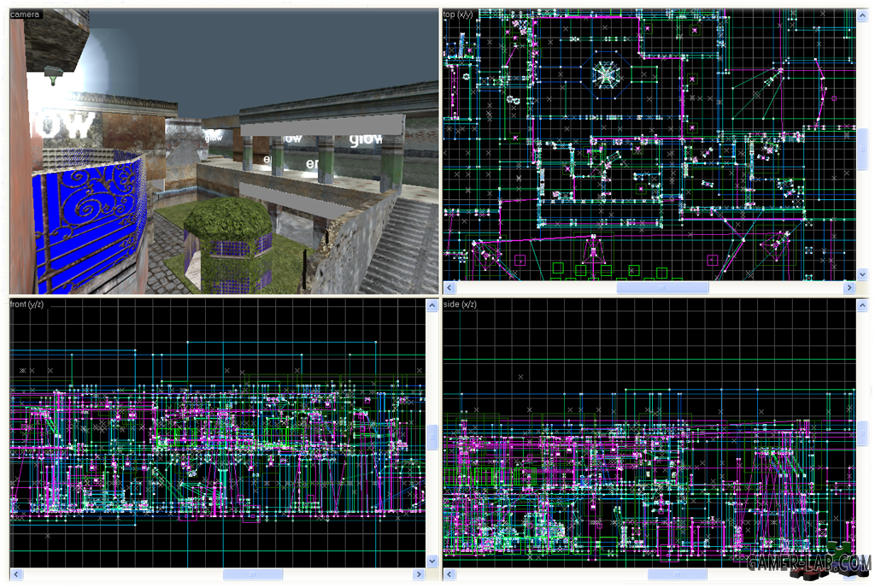The image size is (875, 588).
Task: Click the left arrow of front view scrollbar
Action: pos(15,574)
